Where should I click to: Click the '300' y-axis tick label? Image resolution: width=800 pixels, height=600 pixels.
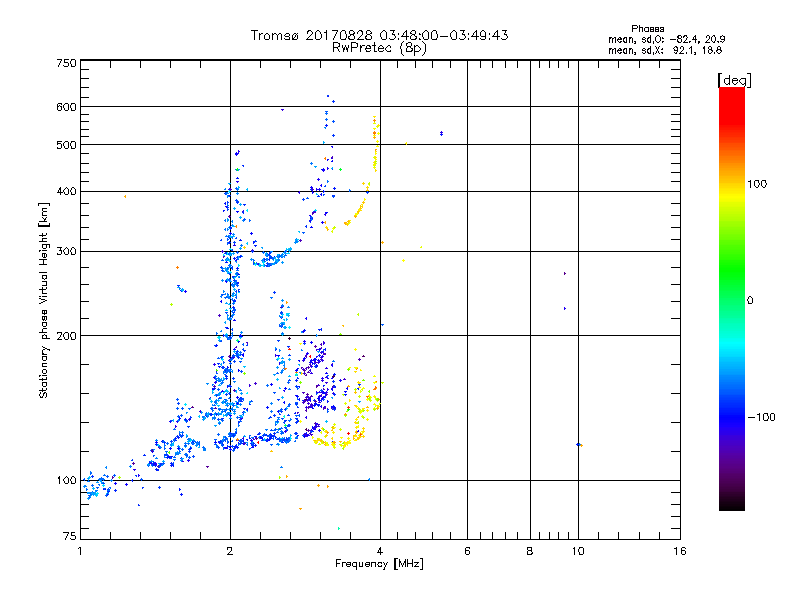[66, 251]
